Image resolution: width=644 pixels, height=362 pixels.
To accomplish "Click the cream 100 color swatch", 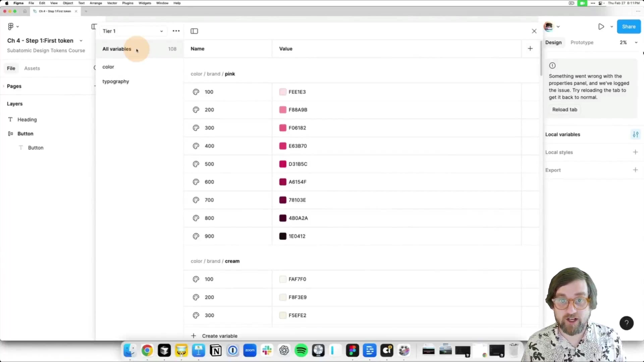I will tap(283, 279).
